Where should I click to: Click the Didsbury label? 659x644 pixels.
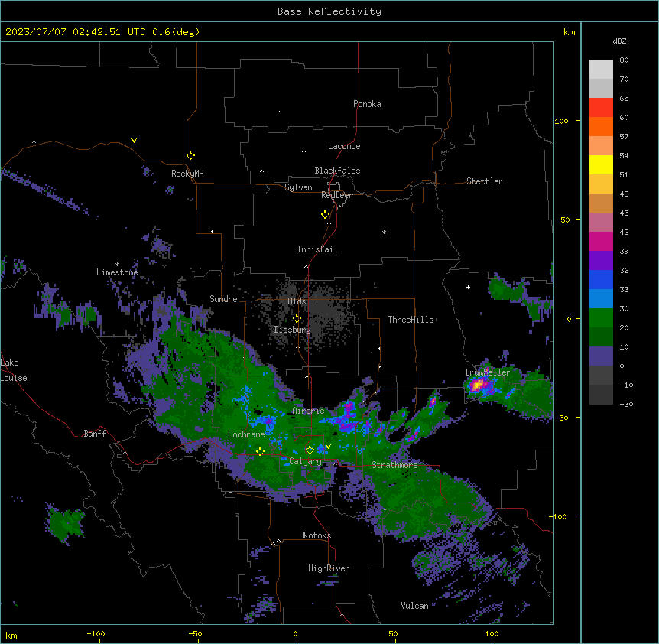(293, 330)
